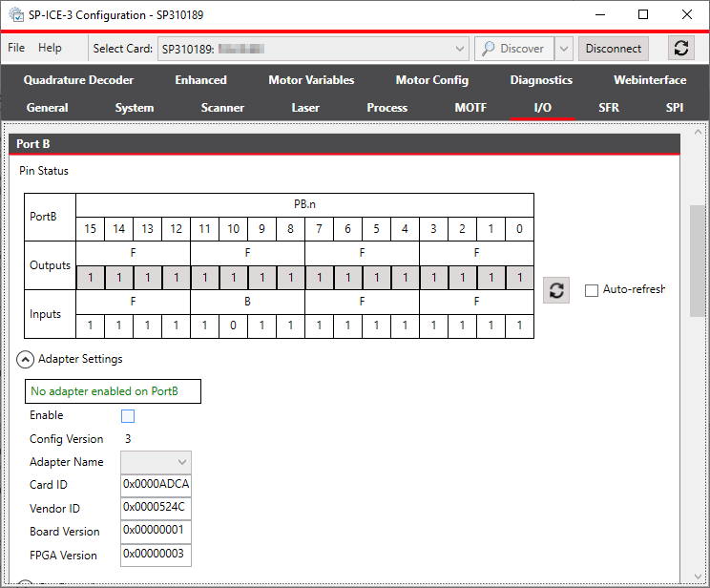Switch to the Motor Variables tab
The height and width of the screenshot is (588, 710).
(x=311, y=80)
